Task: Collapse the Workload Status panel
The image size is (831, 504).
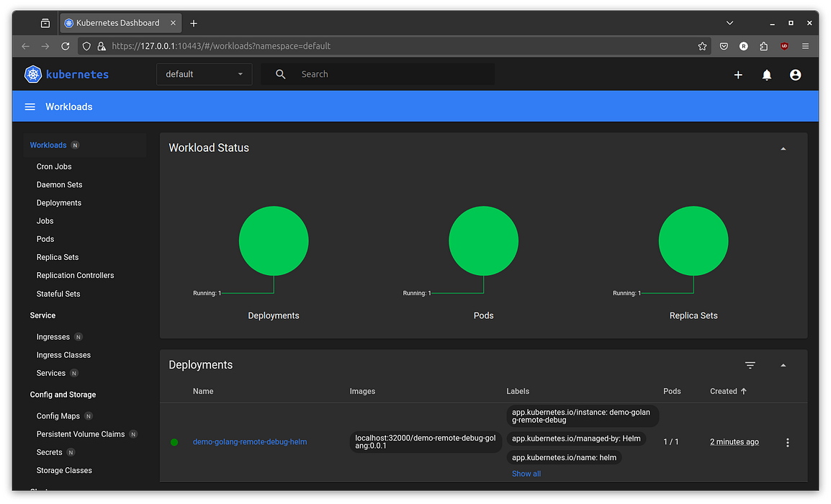Action: pos(783,148)
